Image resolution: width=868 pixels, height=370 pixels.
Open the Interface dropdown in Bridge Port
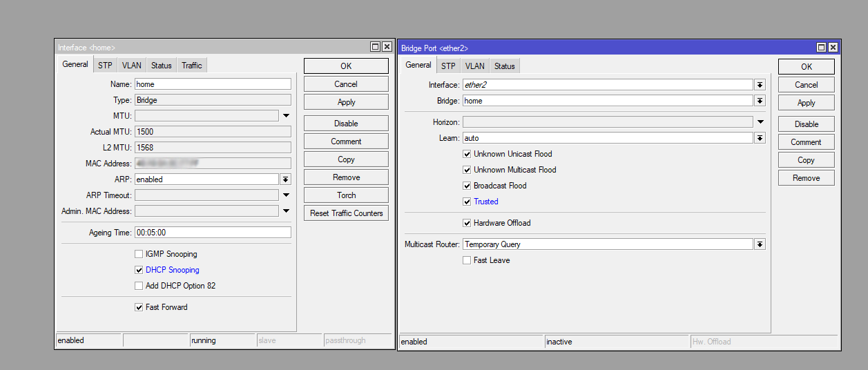click(760, 85)
